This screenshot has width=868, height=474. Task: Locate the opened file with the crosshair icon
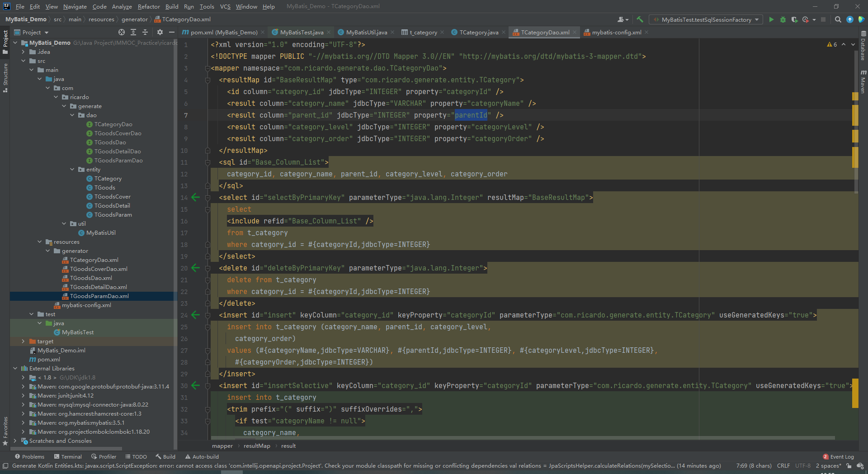click(x=122, y=32)
